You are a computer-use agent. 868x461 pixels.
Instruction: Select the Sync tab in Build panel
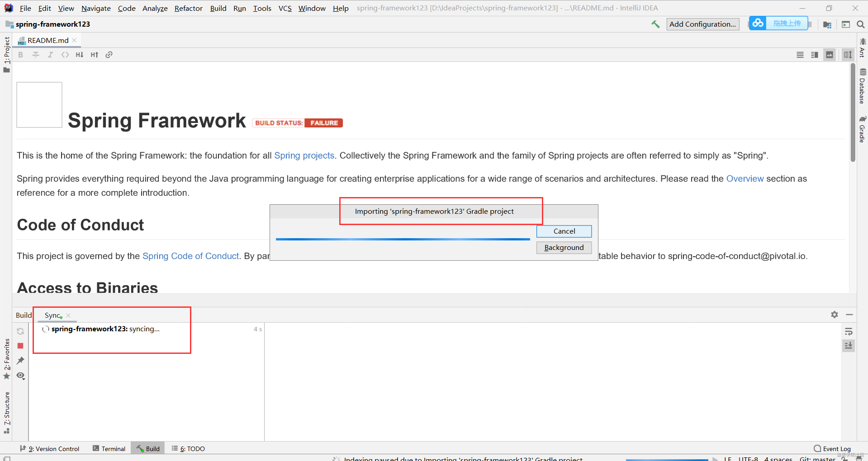[52, 315]
